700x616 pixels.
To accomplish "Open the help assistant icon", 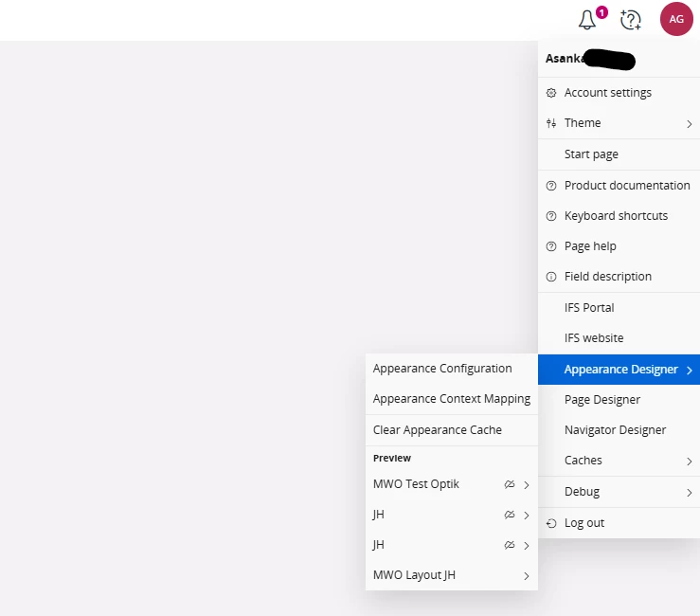I will pos(630,20).
